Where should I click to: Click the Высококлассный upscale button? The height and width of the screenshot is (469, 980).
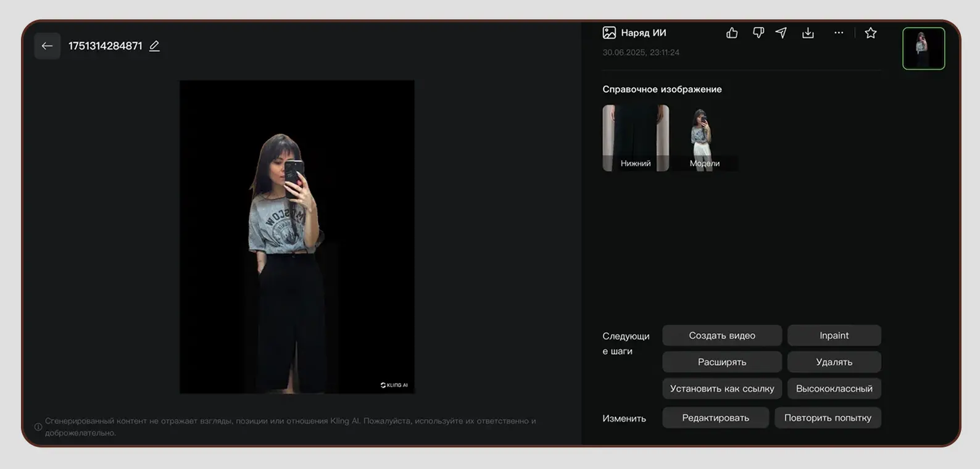[834, 389]
